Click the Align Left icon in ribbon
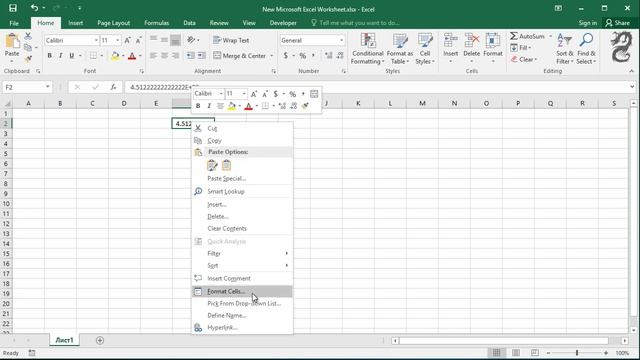The width and height of the screenshot is (640, 360). [x=153, y=56]
